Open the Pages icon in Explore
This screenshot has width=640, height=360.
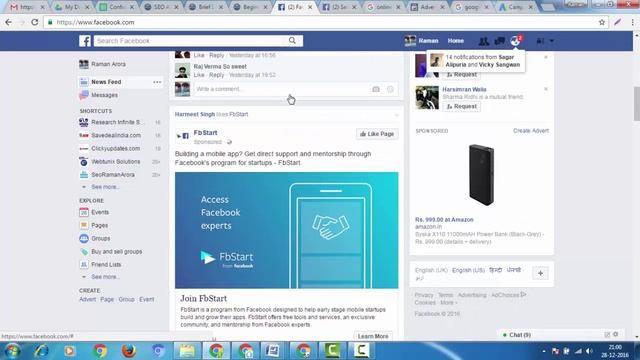[84, 225]
